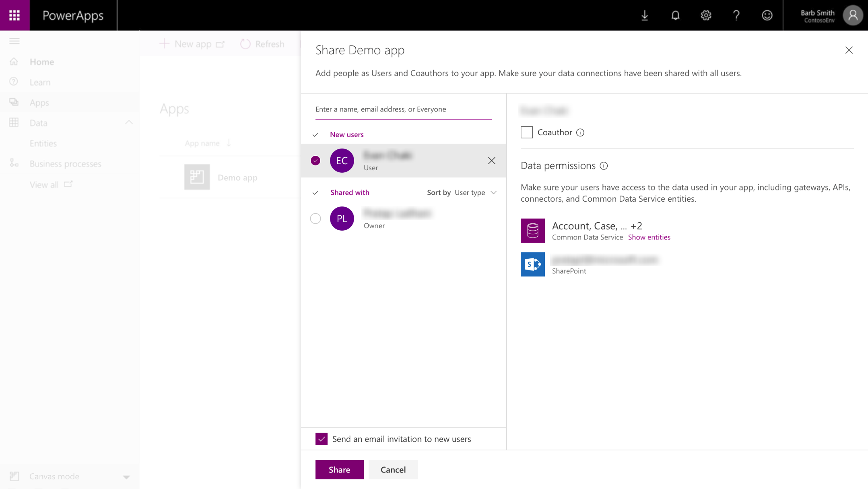Screen dimensions: 868x489
Task: Click Show entities link
Action: (x=650, y=237)
